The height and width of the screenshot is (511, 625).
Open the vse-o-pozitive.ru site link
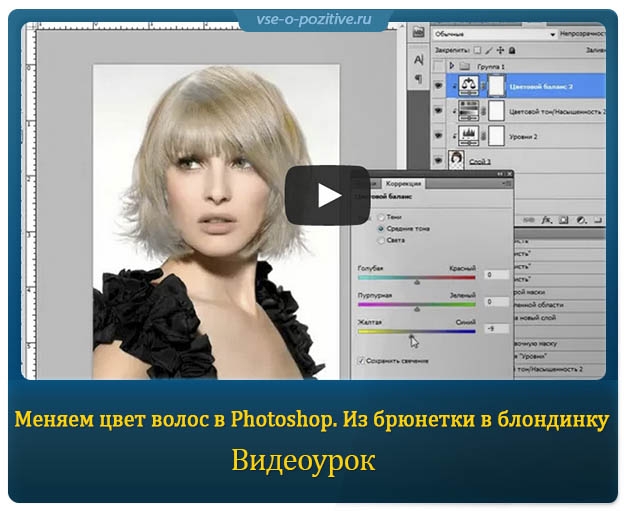pos(314,19)
